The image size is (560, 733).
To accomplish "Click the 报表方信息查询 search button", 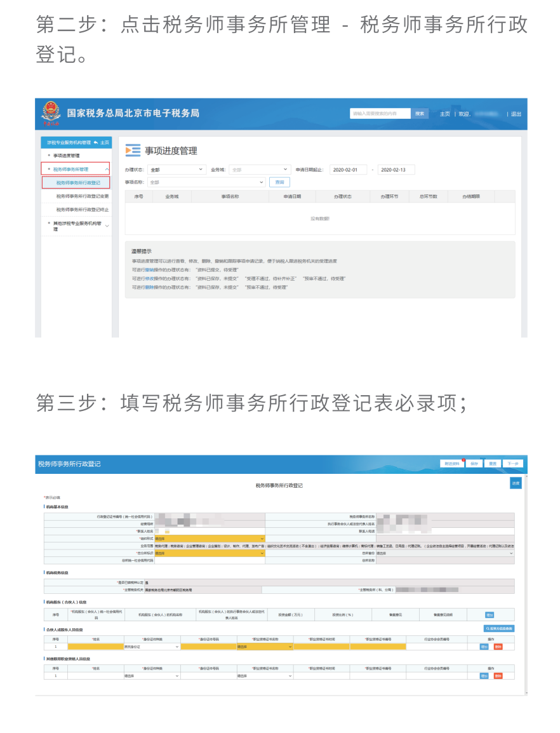I will (x=499, y=629).
